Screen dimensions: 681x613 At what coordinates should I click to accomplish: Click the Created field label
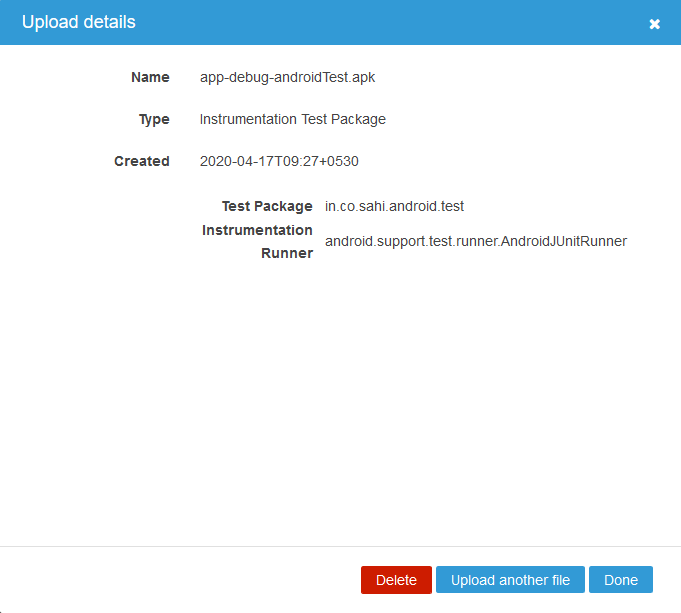141,161
